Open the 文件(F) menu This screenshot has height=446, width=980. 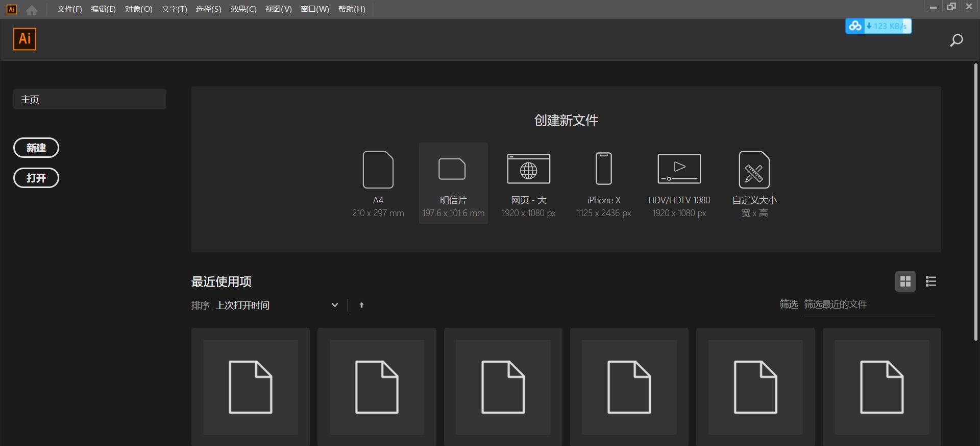69,9
